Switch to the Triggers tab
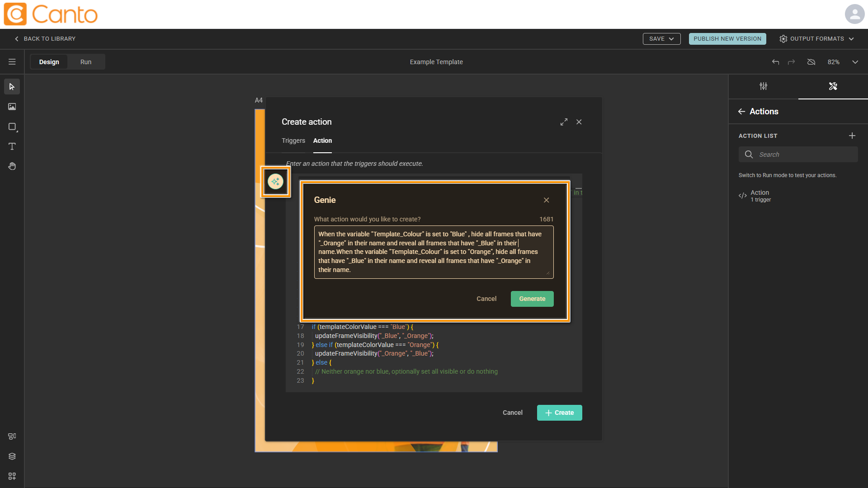Viewport: 868px width, 488px height. click(x=293, y=141)
